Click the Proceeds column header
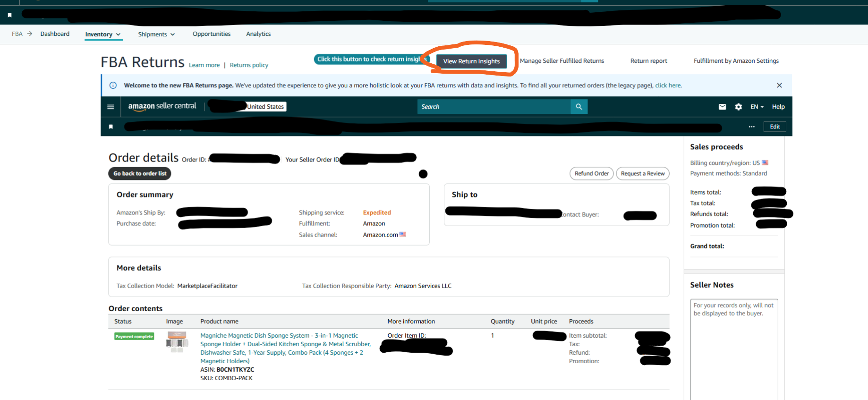 tap(581, 321)
